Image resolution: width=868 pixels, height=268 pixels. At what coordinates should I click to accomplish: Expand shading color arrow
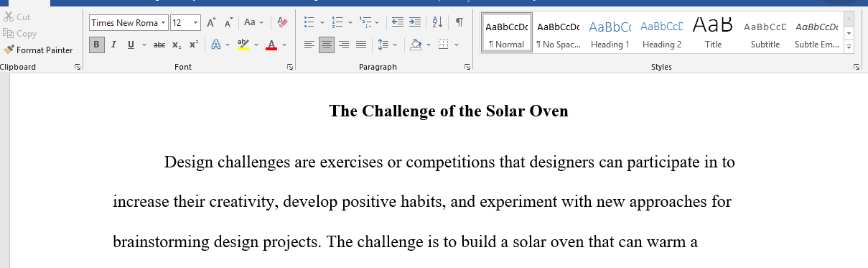(x=429, y=45)
